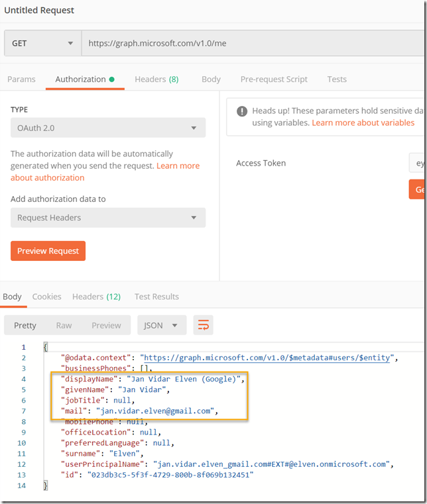Select the Authorization tab
This screenshot has height=504, width=427.
coord(85,79)
